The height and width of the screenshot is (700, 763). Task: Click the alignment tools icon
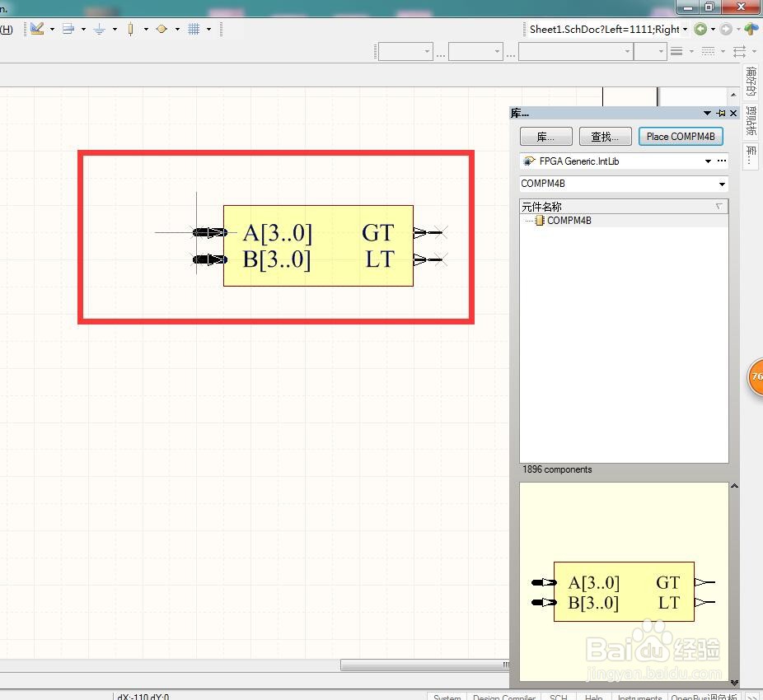pos(68,29)
